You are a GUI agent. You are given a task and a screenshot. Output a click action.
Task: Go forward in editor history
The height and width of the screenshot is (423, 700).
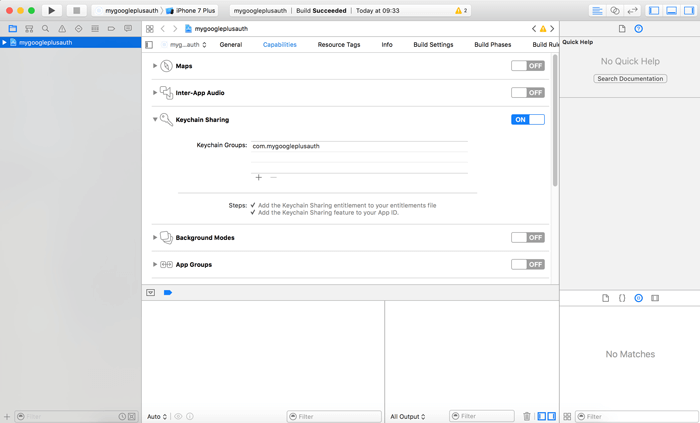(175, 29)
